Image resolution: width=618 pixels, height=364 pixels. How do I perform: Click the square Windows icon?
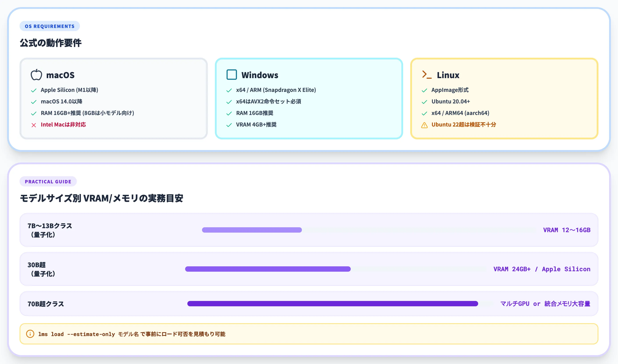(x=232, y=75)
